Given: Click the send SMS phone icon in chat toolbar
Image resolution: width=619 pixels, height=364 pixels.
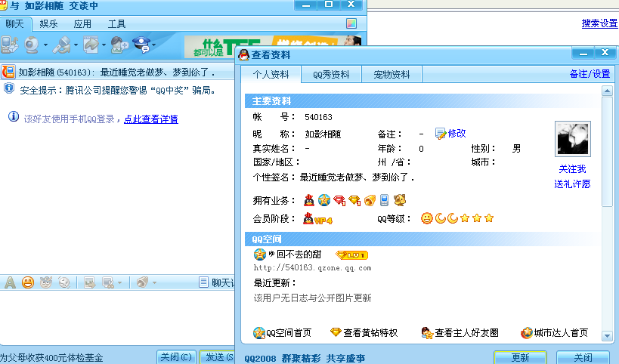Looking at the screenshot, I should 10,45.
